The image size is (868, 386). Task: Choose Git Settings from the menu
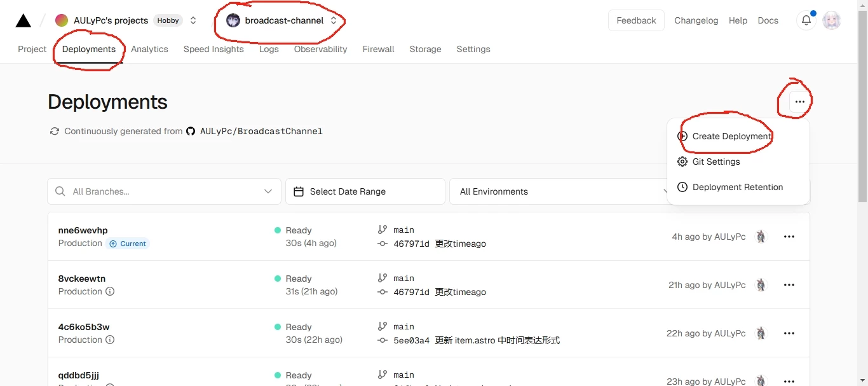click(x=738, y=162)
